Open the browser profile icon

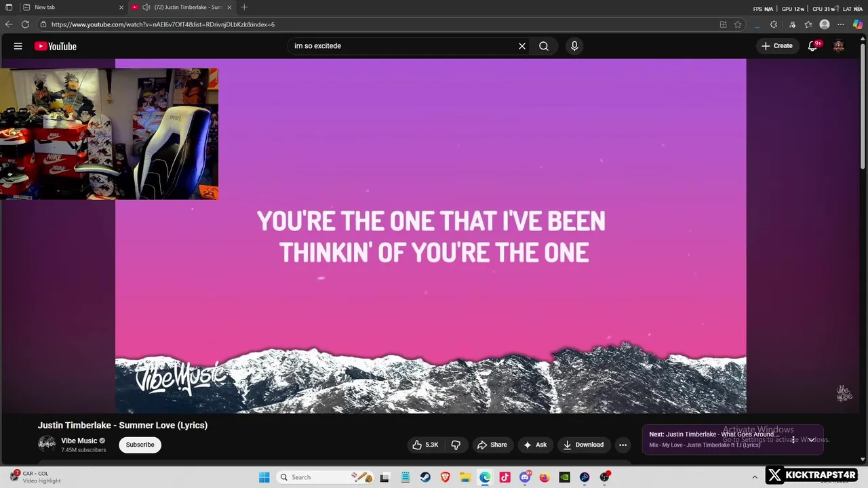[825, 24]
